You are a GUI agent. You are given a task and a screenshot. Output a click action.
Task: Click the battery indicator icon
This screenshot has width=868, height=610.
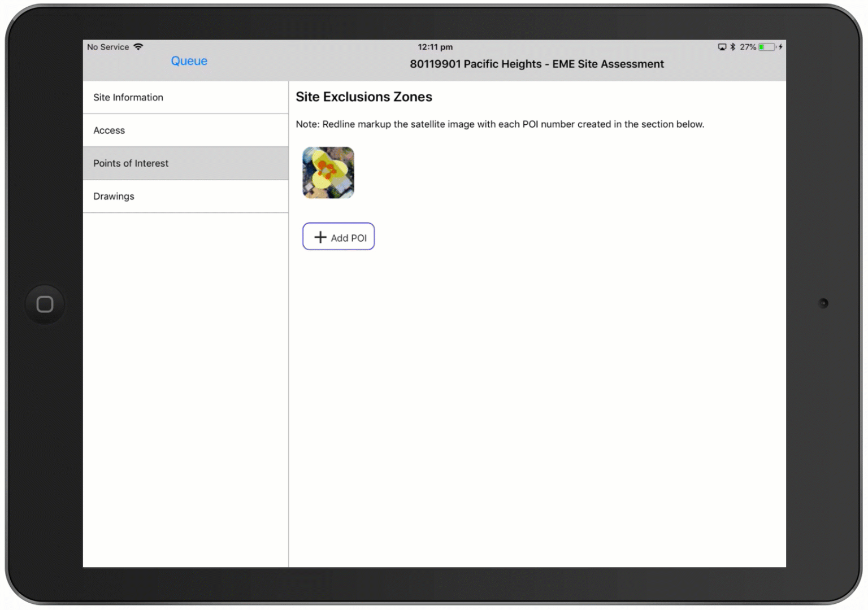point(767,47)
